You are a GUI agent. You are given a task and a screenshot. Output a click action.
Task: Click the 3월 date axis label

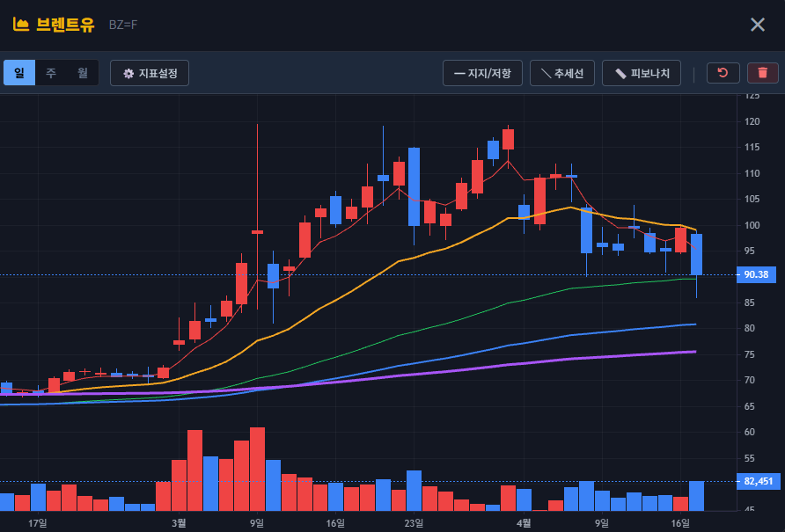179,523
